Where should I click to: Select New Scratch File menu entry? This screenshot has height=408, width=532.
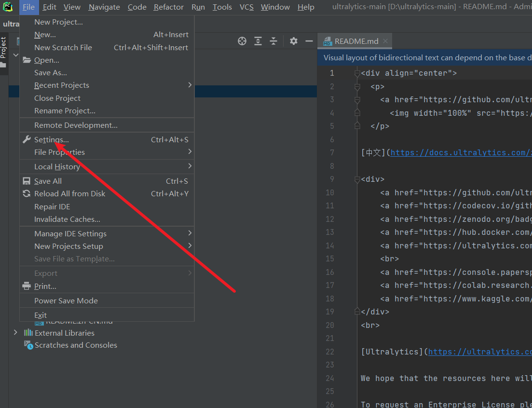point(107,47)
